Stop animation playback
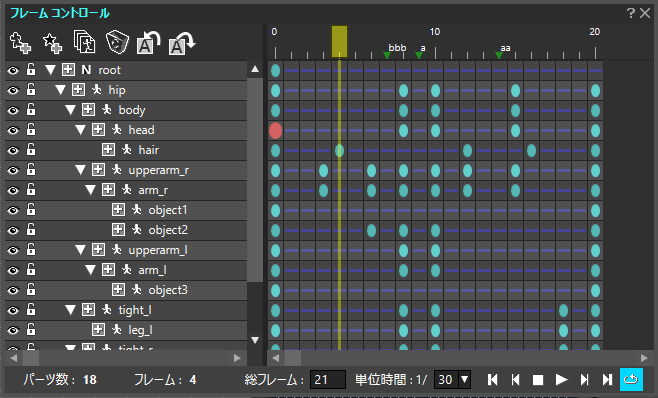 pyautogui.click(x=538, y=380)
